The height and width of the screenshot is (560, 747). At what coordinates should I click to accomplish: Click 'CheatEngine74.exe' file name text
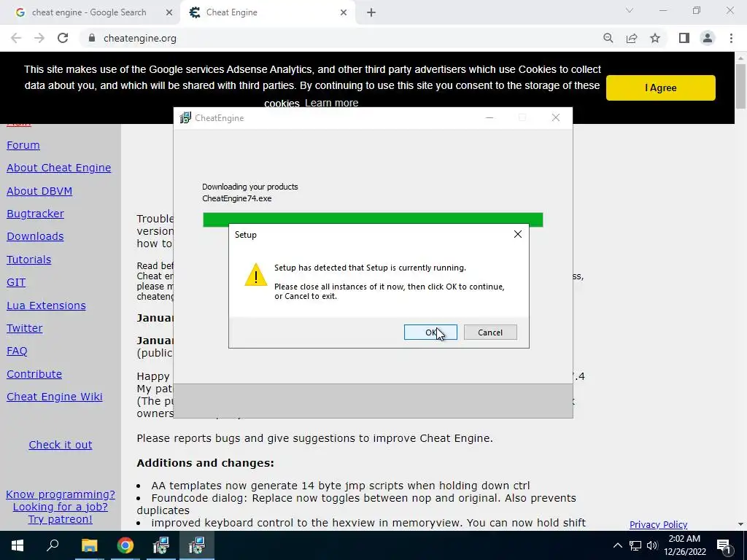click(x=237, y=198)
